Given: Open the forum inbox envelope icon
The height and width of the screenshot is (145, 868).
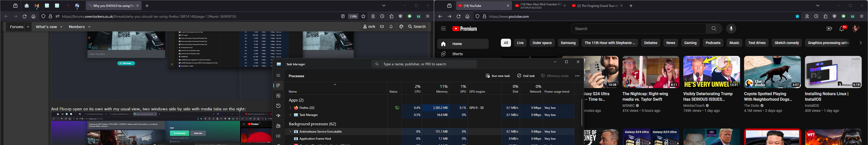Looking at the screenshot, I should click(x=382, y=27).
